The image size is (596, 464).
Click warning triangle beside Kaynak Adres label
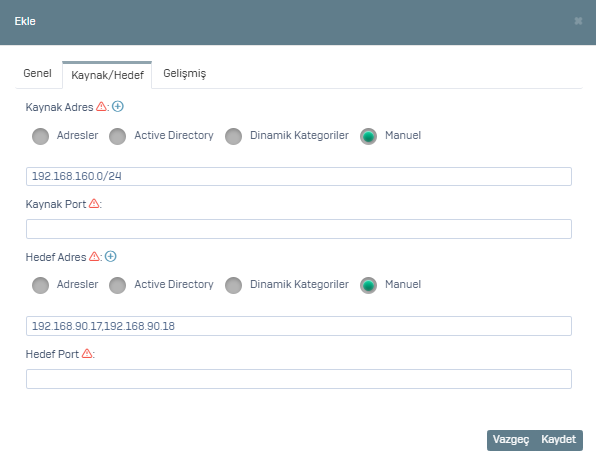[101, 106]
